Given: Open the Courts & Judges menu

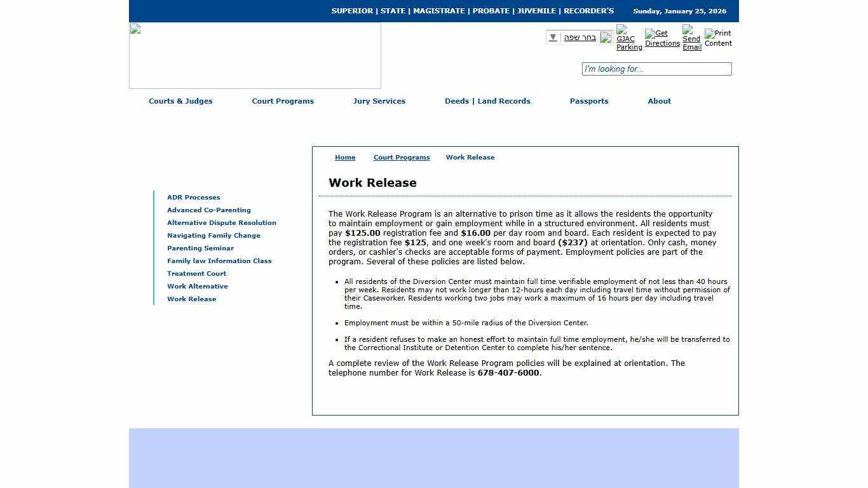Looking at the screenshot, I should click(180, 101).
